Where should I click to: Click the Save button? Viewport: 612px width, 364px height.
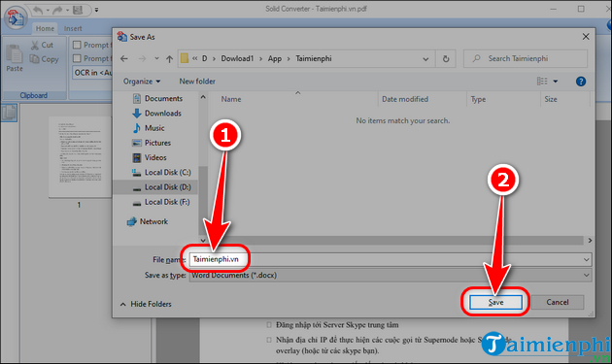pyautogui.click(x=495, y=302)
